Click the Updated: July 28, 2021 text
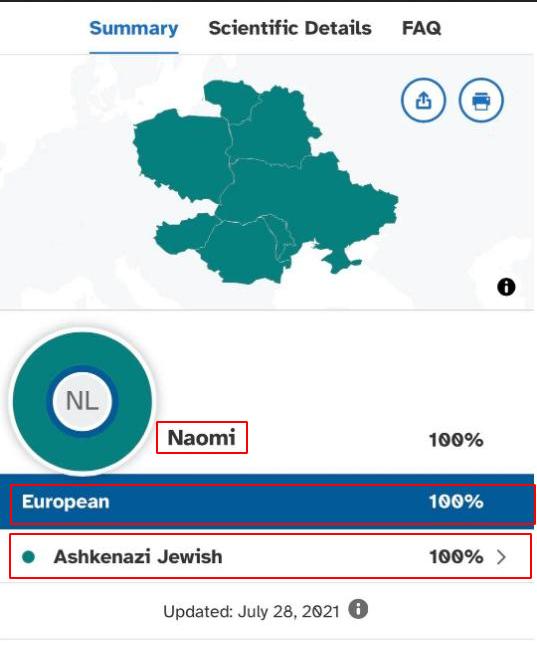Screen dimensions: 537x649 (251, 611)
